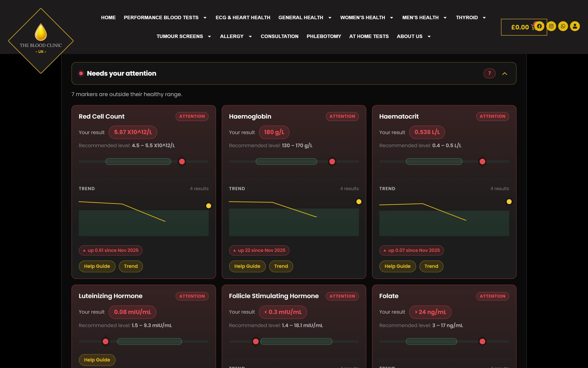
Task: Open the £0.00 cart button
Action: pyautogui.click(x=524, y=27)
